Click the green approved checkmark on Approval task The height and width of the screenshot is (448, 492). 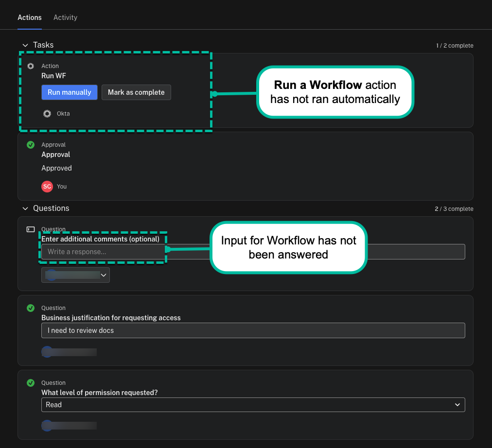pyautogui.click(x=31, y=144)
